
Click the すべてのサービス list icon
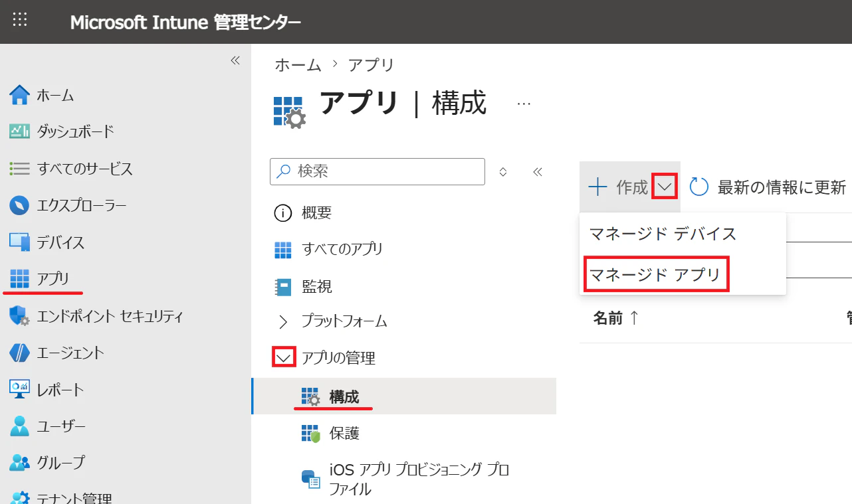[20, 169]
